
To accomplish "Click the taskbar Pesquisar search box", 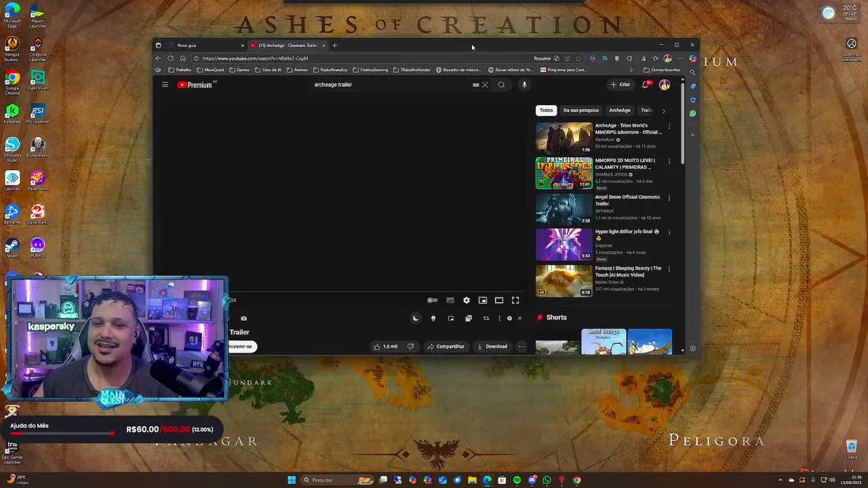I will point(338,480).
